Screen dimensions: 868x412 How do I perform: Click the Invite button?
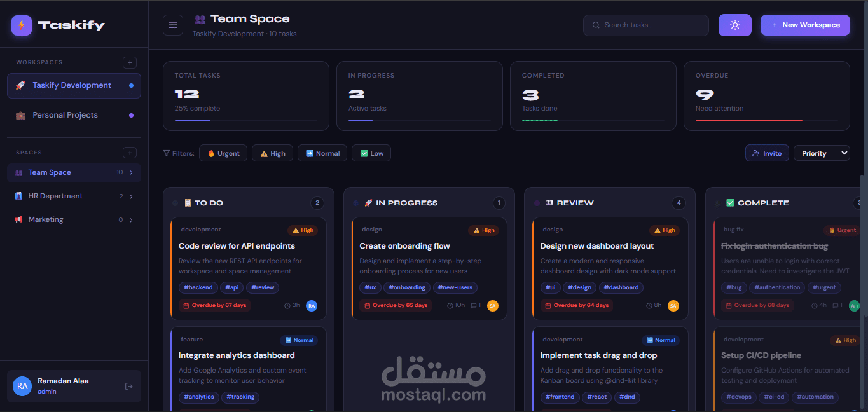[767, 153]
